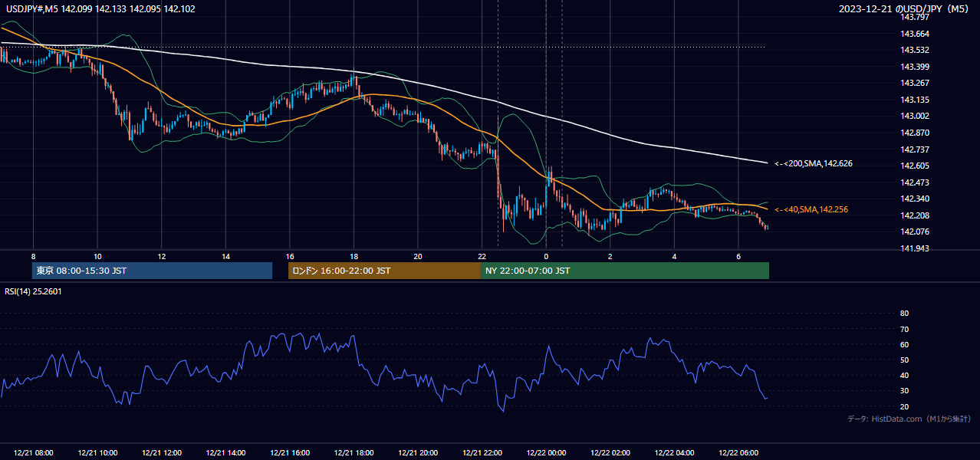The image size is (980, 460).
Task: Click price axis value 142.076
Action: pos(914,232)
